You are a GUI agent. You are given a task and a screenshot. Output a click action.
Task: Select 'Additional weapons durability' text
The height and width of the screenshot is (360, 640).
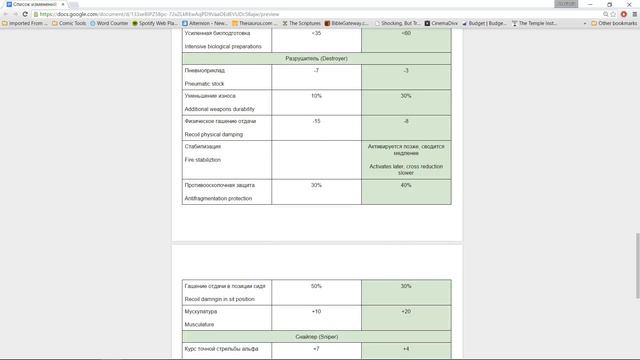[x=219, y=109]
